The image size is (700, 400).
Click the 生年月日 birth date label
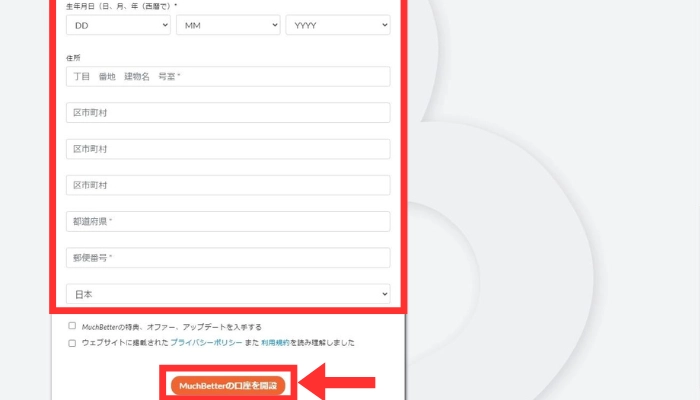(x=121, y=6)
